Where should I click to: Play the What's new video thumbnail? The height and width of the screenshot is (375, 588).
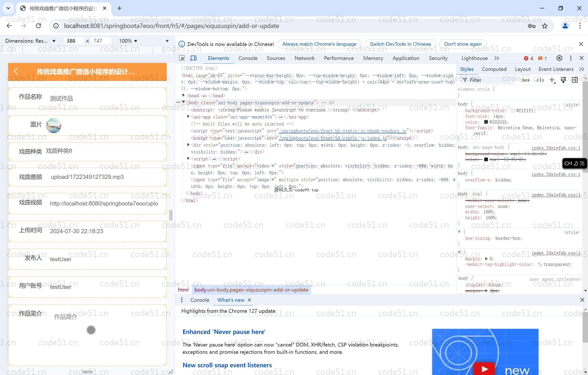pyautogui.click(x=485, y=352)
